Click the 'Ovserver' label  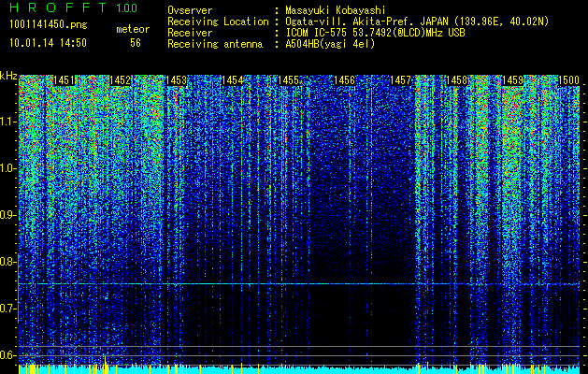point(190,10)
